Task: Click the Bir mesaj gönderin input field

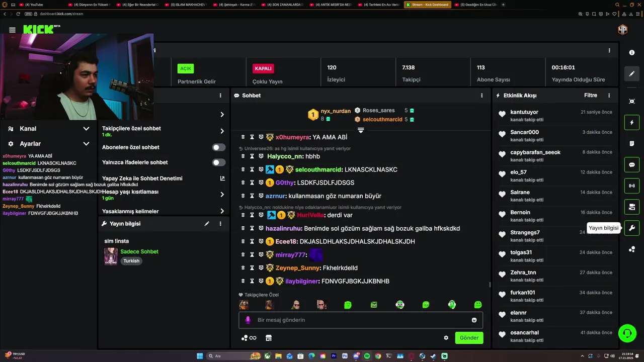Action: pos(361,320)
